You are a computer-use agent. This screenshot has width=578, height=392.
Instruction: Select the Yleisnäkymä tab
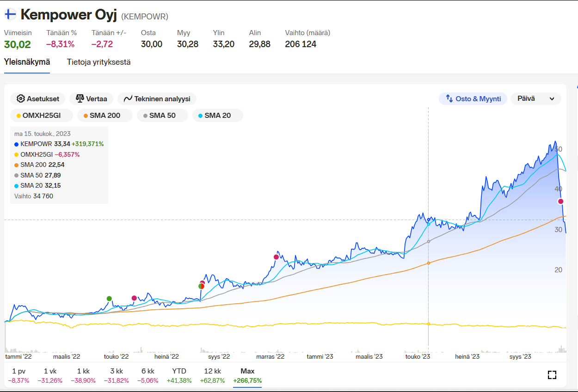click(x=27, y=62)
